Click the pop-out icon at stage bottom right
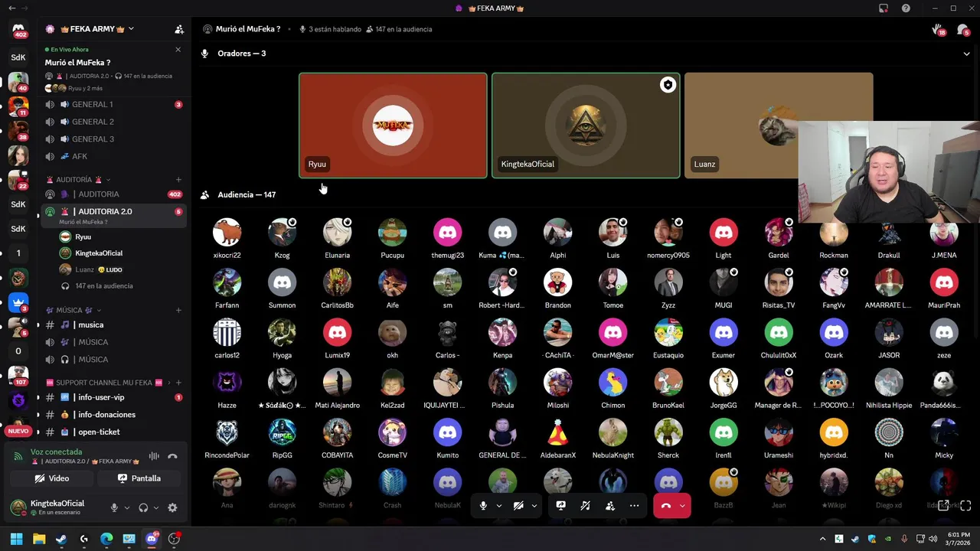980x551 pixels. pyautogui.click(x=943, y=505)
